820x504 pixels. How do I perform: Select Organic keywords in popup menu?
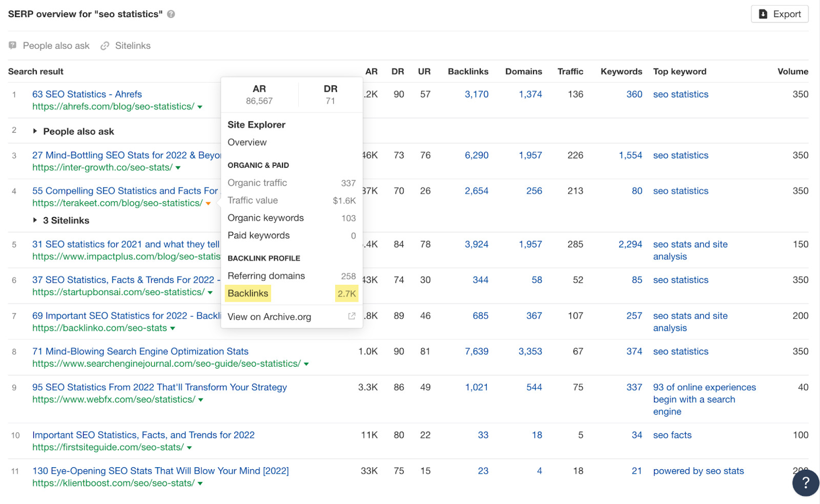click(265, 218)
